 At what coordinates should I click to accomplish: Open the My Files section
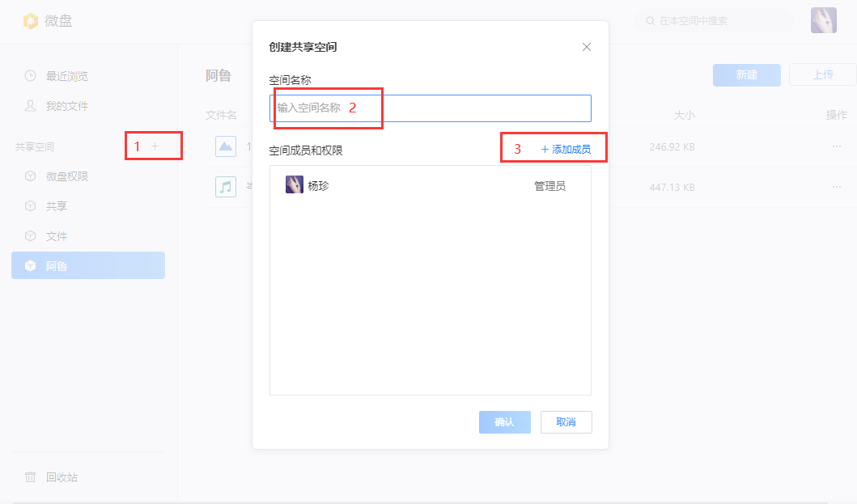(x=66, y=106)
